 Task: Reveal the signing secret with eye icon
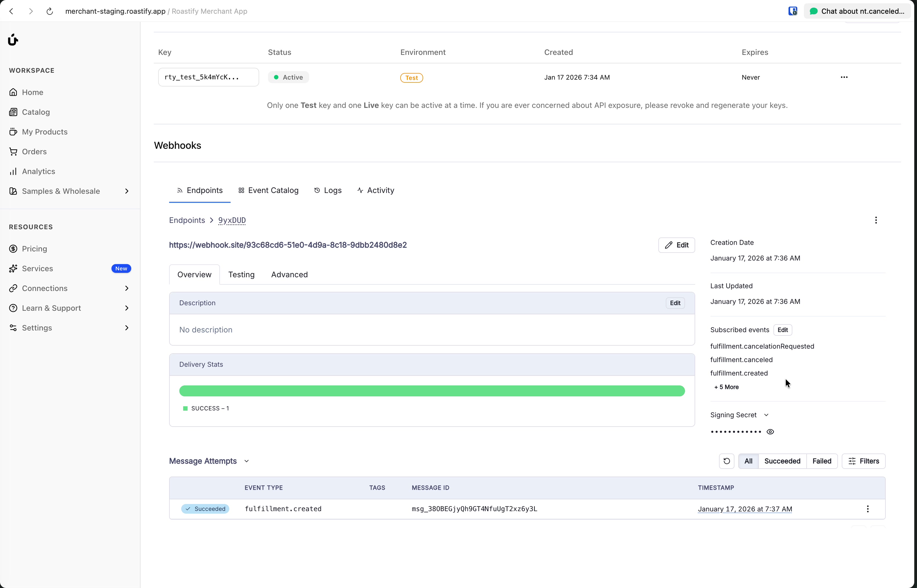(x=770, y=432)
